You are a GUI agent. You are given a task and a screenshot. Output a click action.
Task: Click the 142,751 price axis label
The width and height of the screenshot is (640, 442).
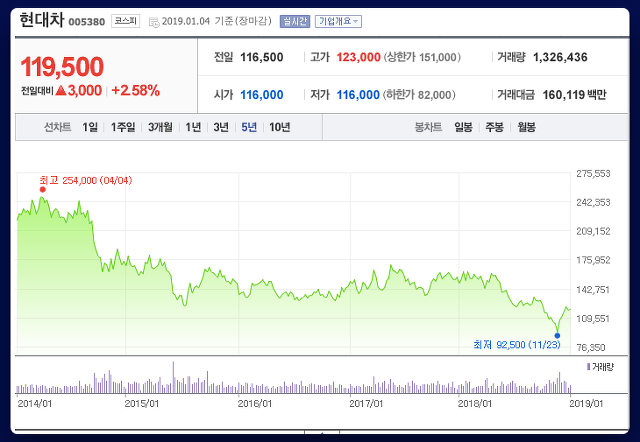click(x=593, y=289)
